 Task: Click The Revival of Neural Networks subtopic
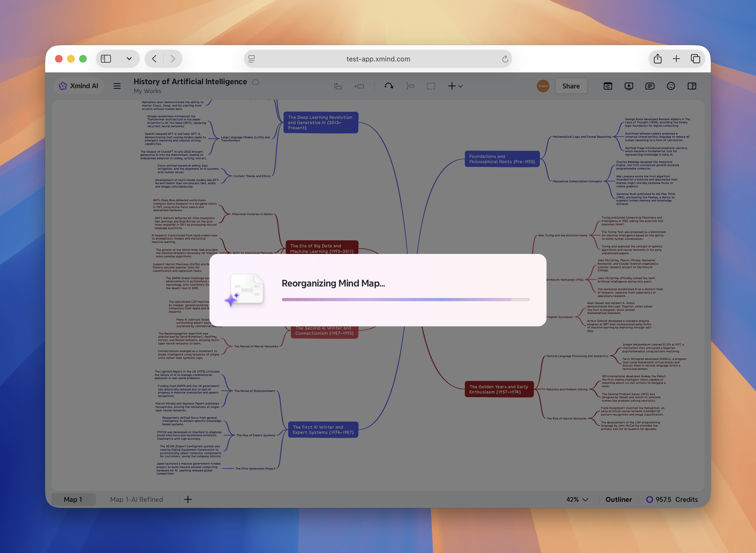256,347
